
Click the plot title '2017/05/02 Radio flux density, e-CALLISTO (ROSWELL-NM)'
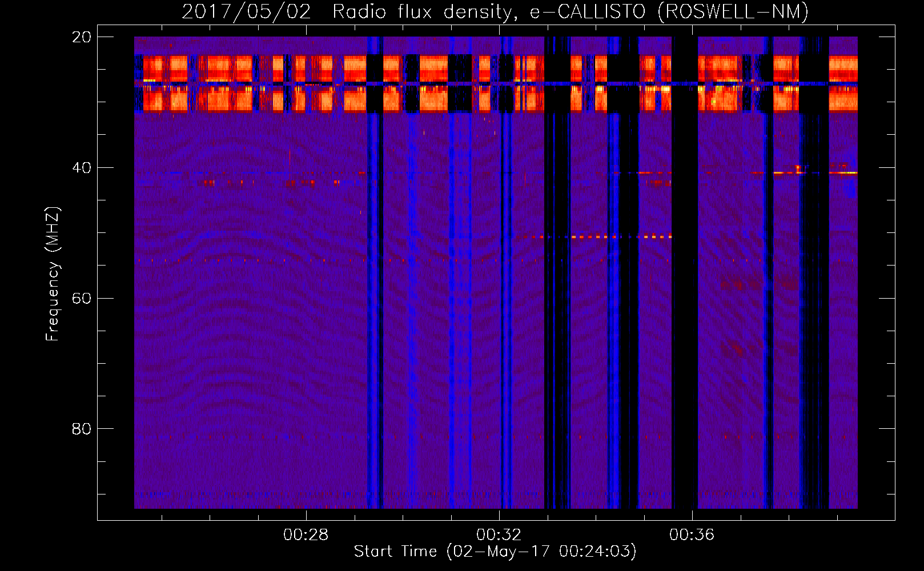click(x=495, y=11)
